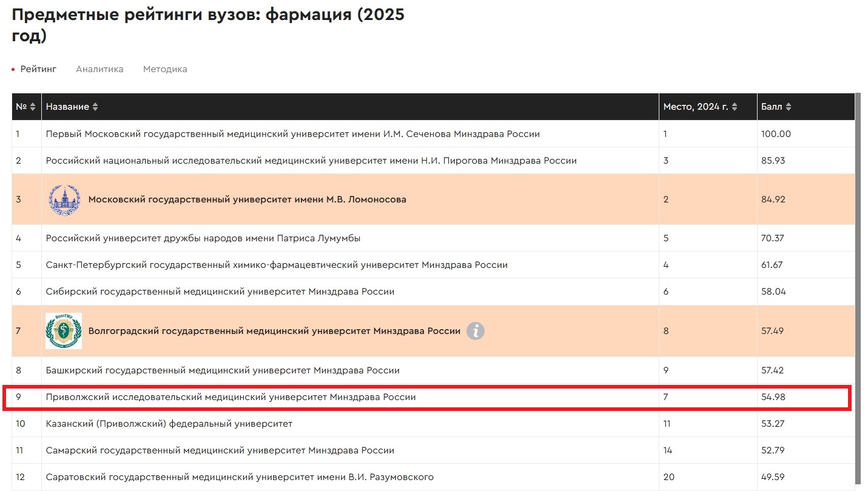The image size is (868, 491).
Task: Click the Название column header text
Action: [67, 107]
